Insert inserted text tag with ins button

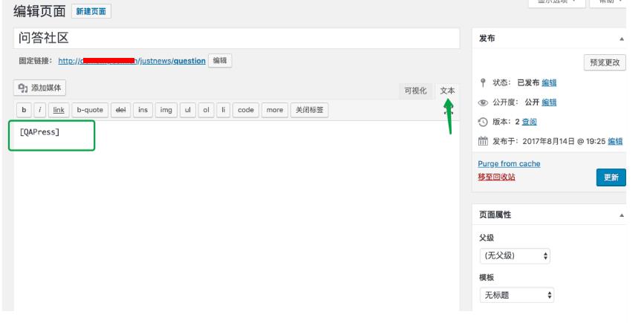tap(143, 110)
